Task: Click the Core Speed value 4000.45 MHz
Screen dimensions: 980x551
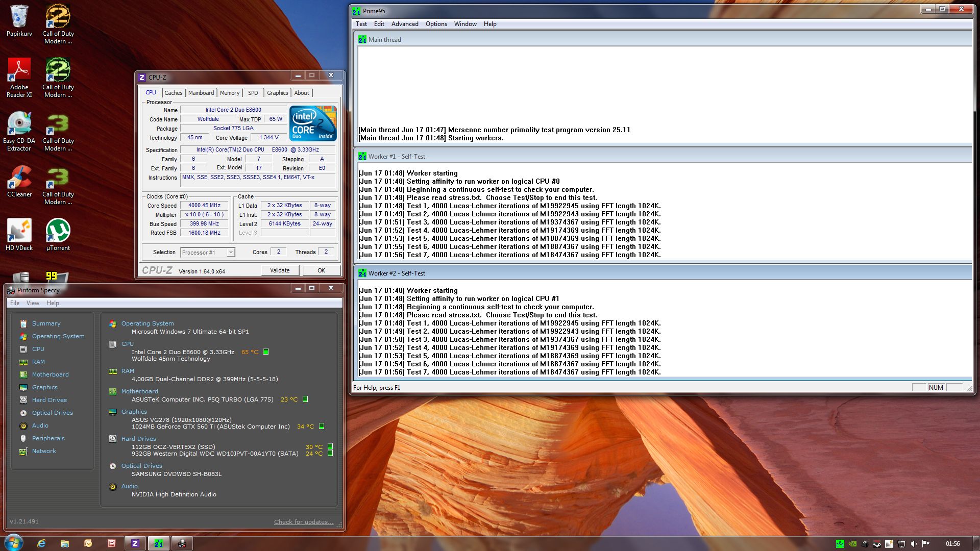Action: pos(205,206)
